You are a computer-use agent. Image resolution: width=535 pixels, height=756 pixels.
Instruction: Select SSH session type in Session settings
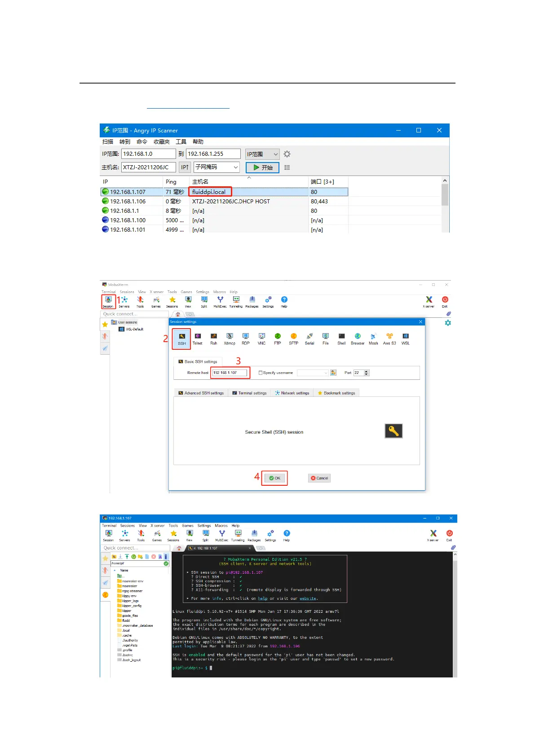(181, 338)
